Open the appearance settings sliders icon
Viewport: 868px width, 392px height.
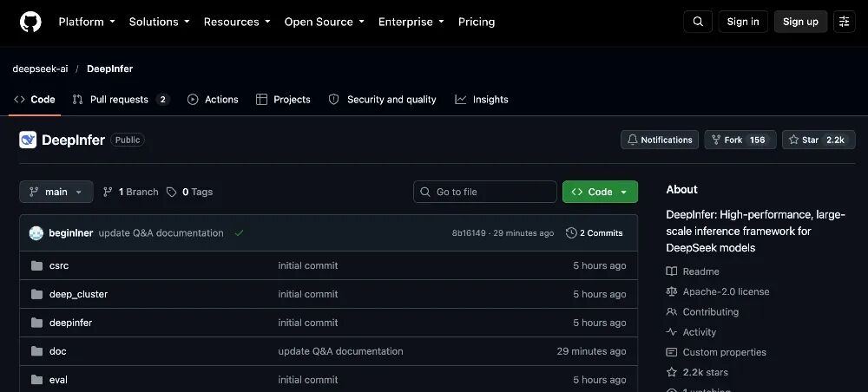(x=845, y=22)
